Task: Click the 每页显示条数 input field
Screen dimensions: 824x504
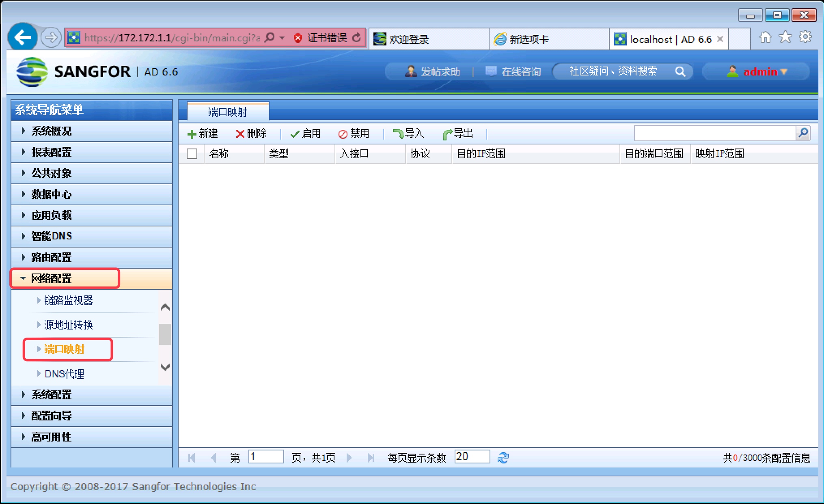Action: point(472,457)
